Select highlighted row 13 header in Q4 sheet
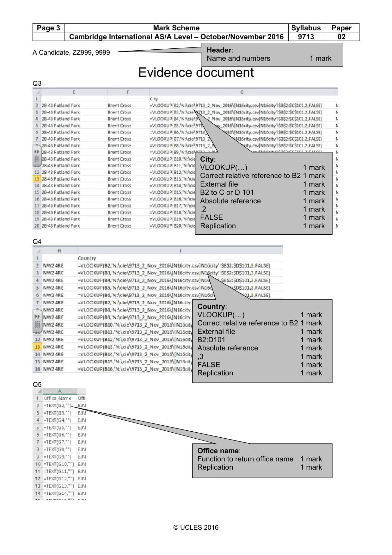The image size is (392, 555). pos(37,347)
